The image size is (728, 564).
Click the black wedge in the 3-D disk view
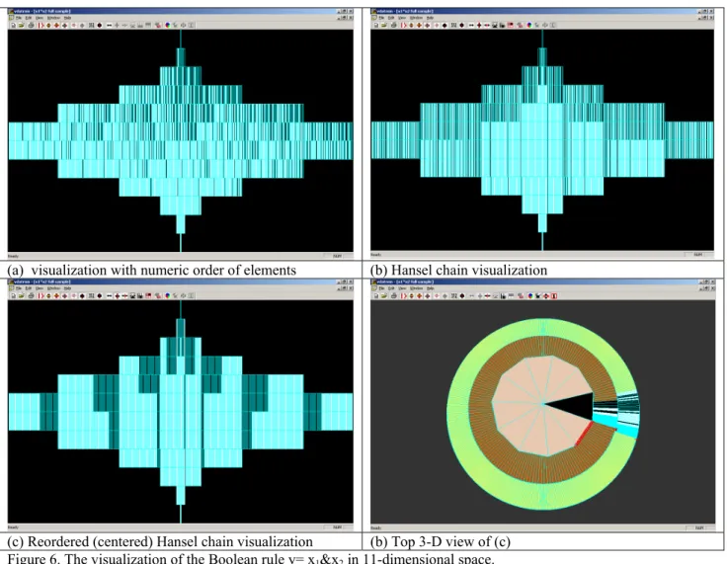(x=578, y=406)
